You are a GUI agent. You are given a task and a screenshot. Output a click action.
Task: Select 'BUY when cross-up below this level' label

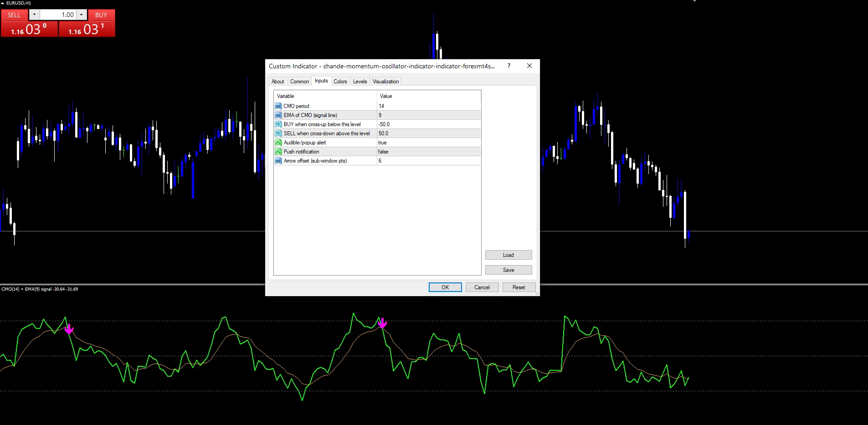point(322,124)
